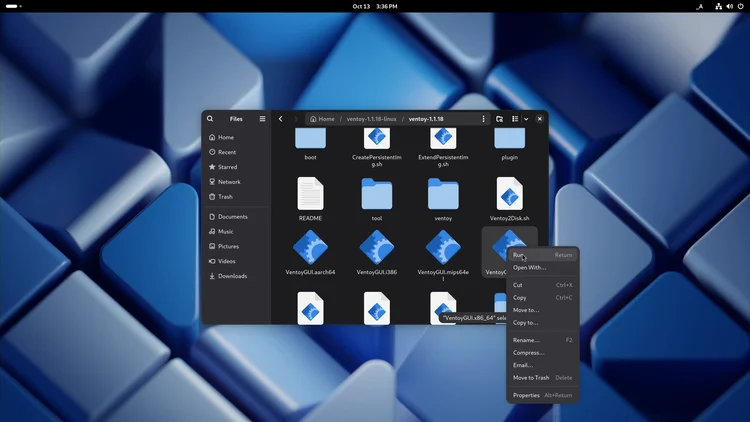Click the volume icon in system tray
Image resolution: width=750 pixels, height=422 pixels.
pyautogui.click(x=729, y=6)
